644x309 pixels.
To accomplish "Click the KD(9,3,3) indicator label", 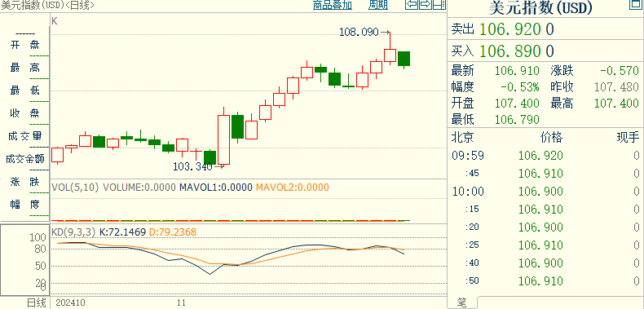I will (73, 232).
